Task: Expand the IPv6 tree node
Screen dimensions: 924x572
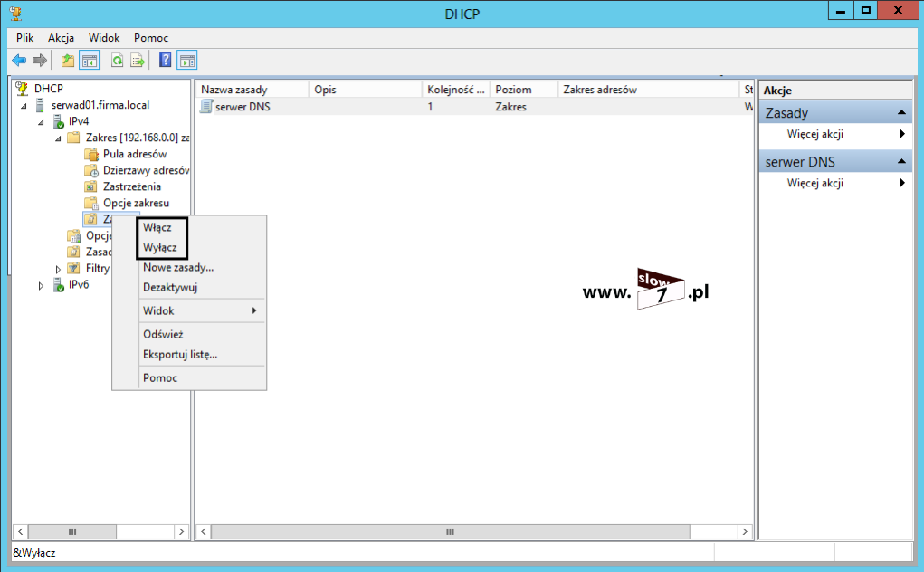Action: [41, 285]
